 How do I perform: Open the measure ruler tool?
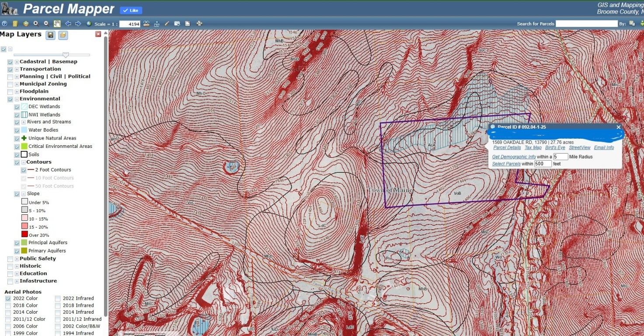[146, 24]
